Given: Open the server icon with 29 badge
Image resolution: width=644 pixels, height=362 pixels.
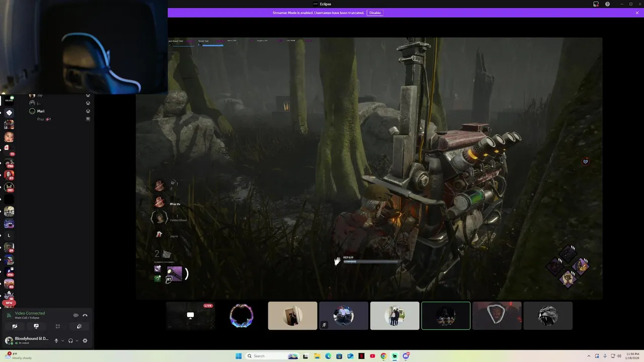Looking at the screenshot, I should point(9,247).
